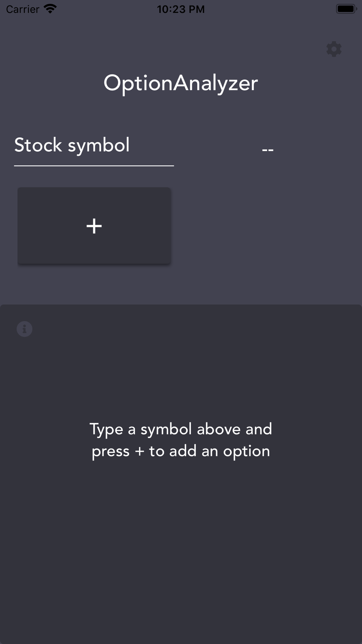Tap the Carrier label in status bar

click(22, 9)
